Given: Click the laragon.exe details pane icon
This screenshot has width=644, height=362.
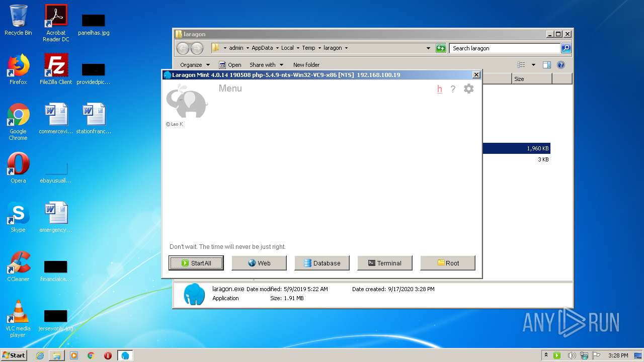Looking at the screenshot, I should tap(194, 294).
